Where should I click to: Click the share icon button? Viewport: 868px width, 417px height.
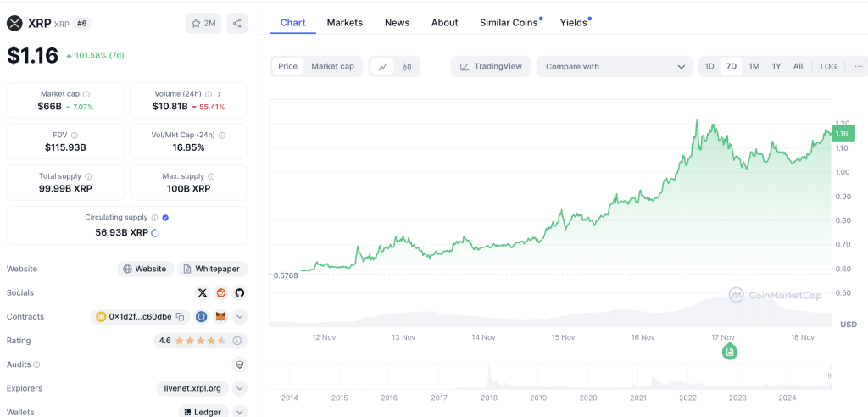click(x=237, y=23)
